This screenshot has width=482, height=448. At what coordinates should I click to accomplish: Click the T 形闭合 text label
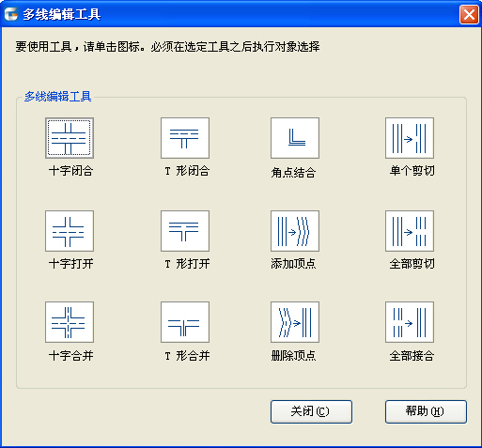[x=187, y=171]
